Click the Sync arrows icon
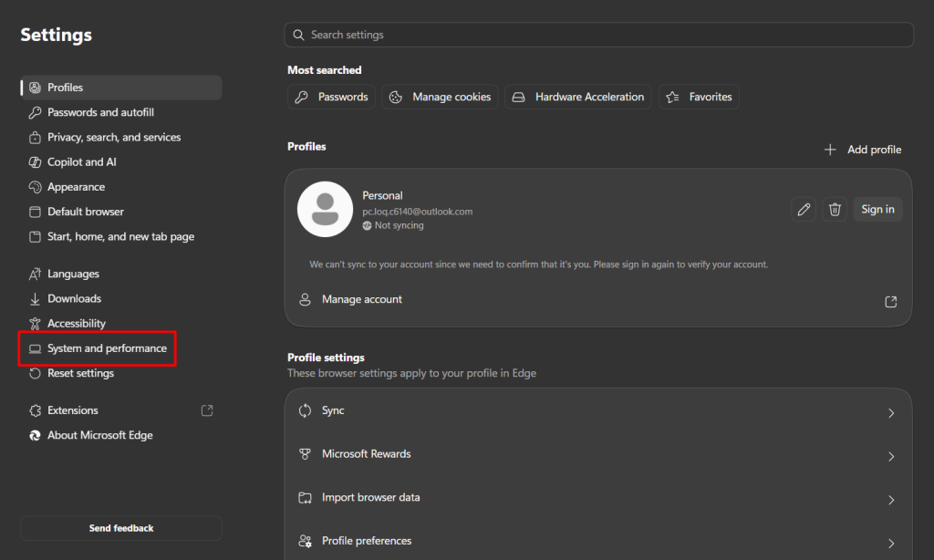 coord(305,410)
